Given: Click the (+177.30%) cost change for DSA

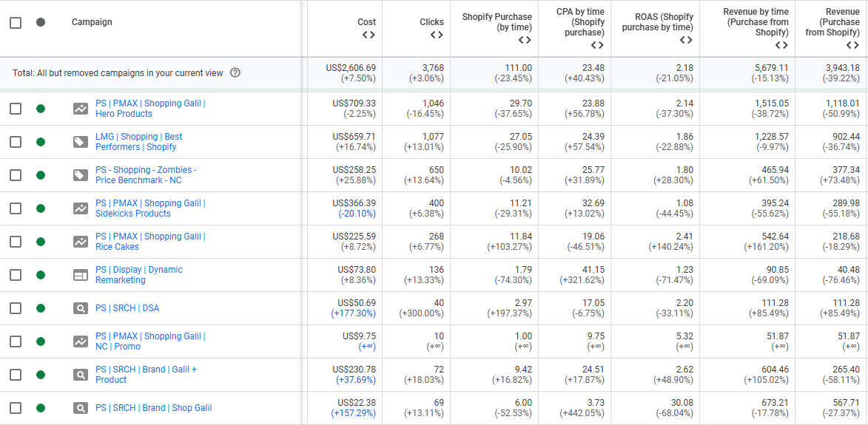Looking at the screenshot, I should (354, 313).
